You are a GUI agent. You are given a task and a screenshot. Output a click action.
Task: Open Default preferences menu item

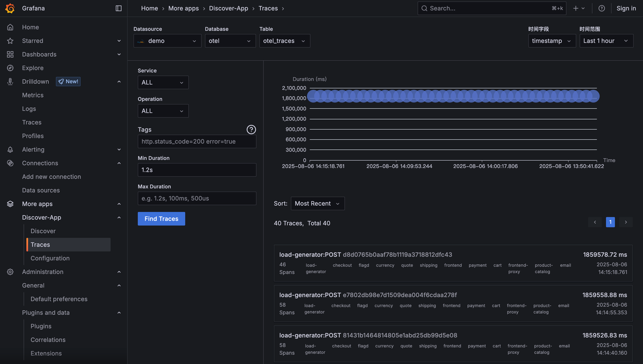tap(59, 299)
